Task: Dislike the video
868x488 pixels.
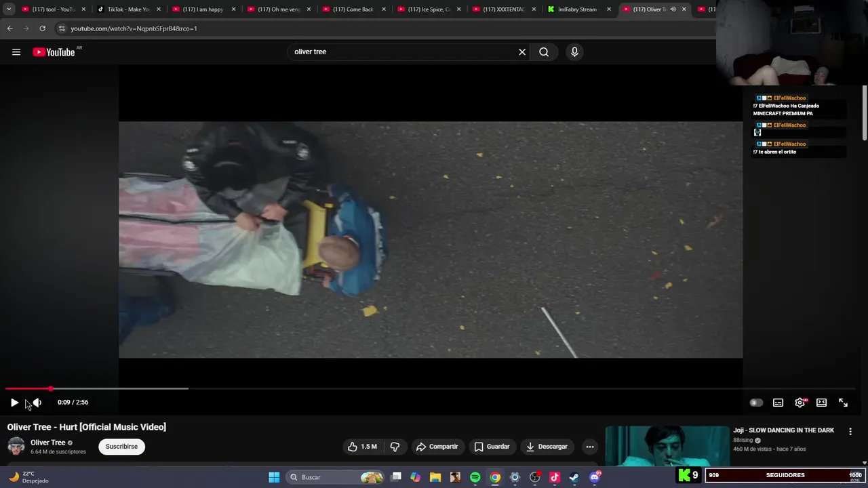Action: [x=395, y=447]
